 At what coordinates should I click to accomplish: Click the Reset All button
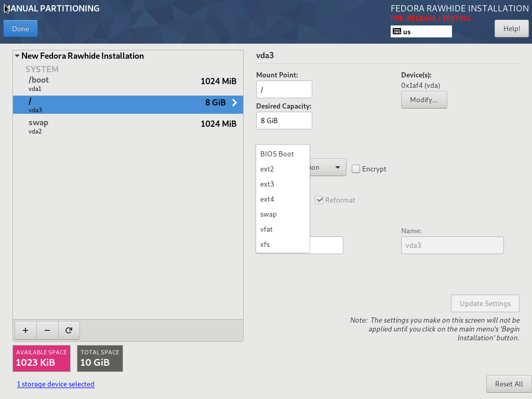click(x=509, y=384)
